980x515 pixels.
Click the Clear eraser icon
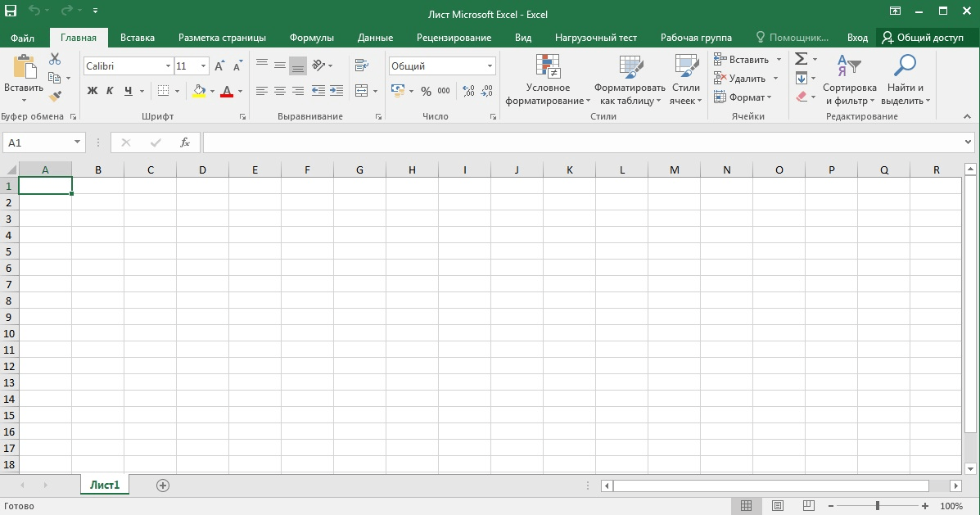click(x=802, y=97)
